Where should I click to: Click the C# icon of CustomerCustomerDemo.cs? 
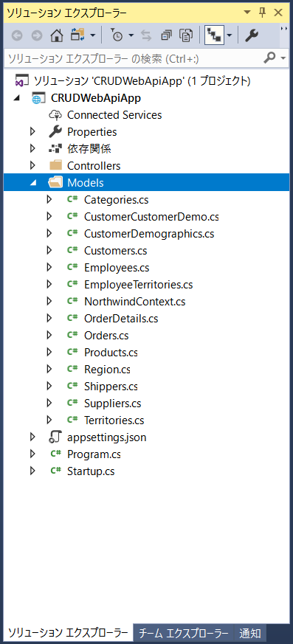tap(73, 215)
